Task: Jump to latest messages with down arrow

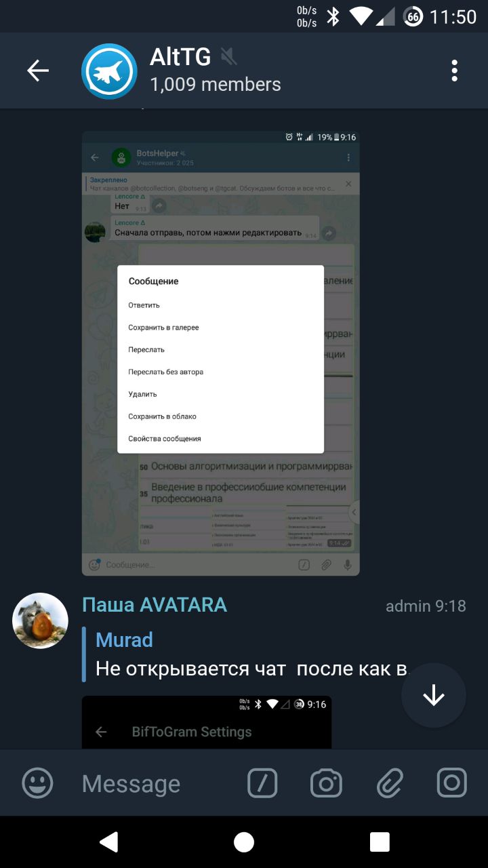Action: pos(434,696)
